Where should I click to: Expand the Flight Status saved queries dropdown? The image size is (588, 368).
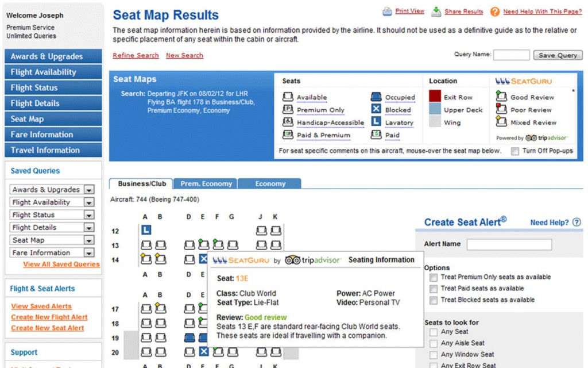tap(89, 215)
